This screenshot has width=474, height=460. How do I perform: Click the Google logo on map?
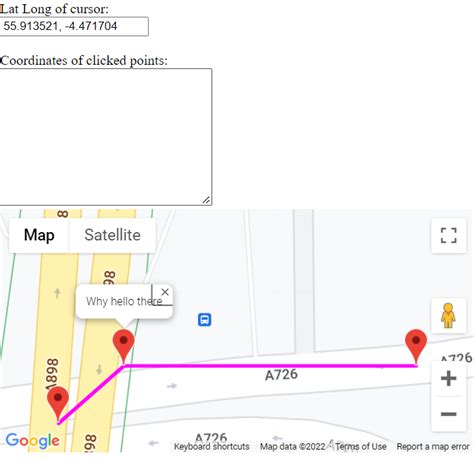[33, 441]
